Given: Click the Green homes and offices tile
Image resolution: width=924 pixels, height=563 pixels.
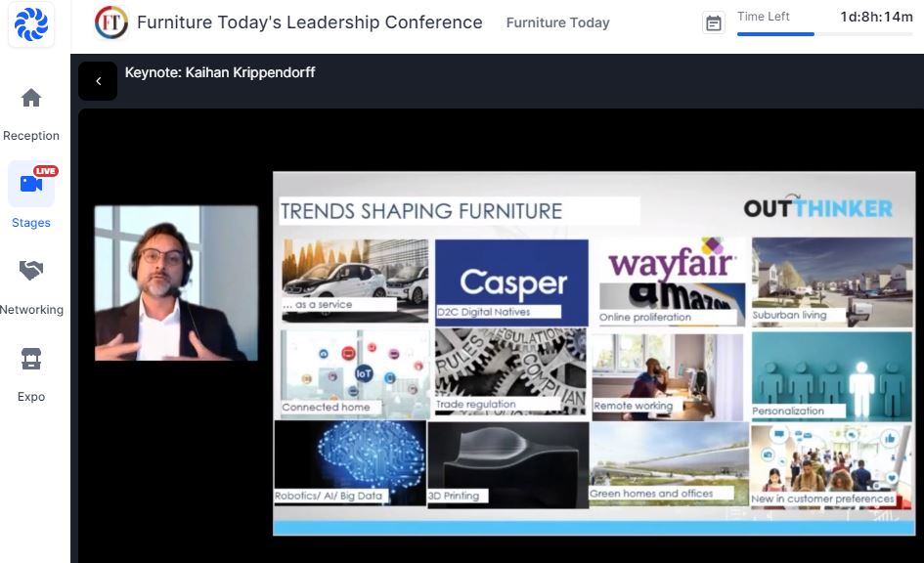Looking at the screenshot, I should click(x=669, y=463).
